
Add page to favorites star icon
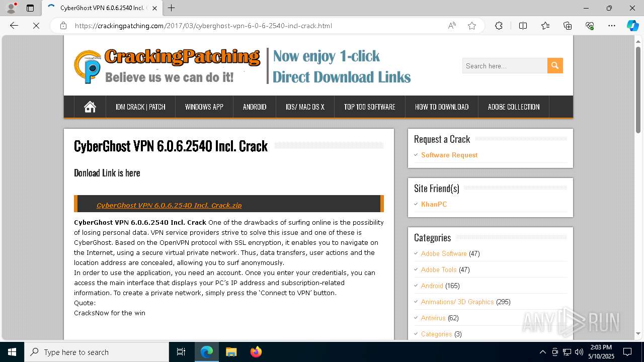(472, 26)
